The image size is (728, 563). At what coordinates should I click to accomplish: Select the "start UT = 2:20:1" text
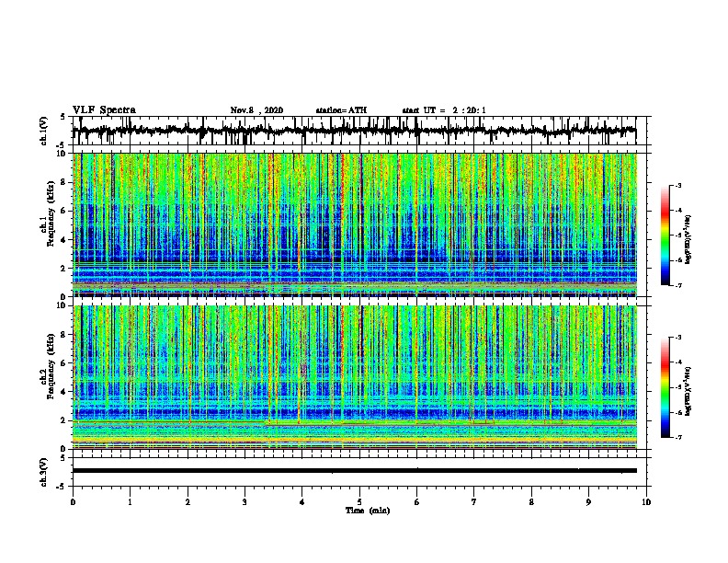click(x=444, y=110)
